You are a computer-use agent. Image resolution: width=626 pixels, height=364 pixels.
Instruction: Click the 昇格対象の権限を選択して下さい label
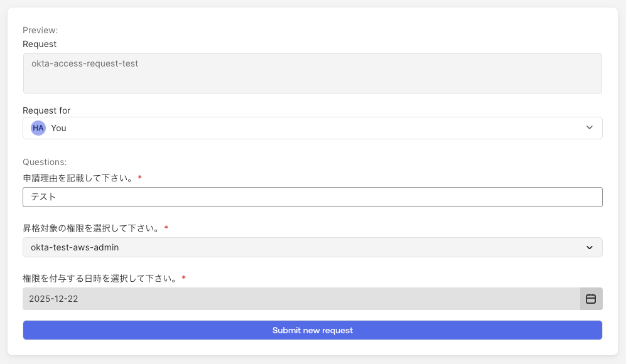91,228
